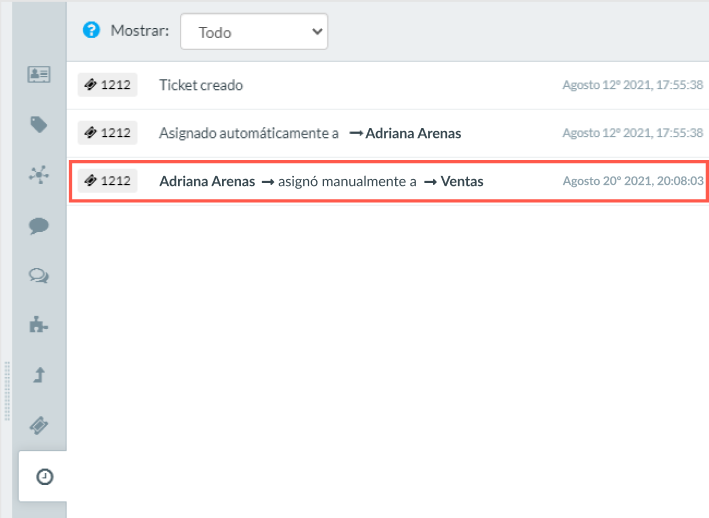Select the clock history tab icon

[44, 477]
